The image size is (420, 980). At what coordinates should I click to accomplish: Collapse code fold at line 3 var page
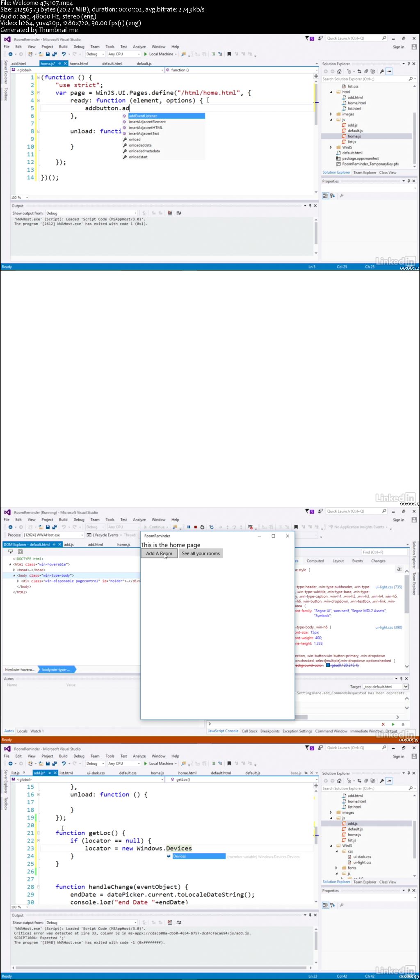(x=39, y=93)
